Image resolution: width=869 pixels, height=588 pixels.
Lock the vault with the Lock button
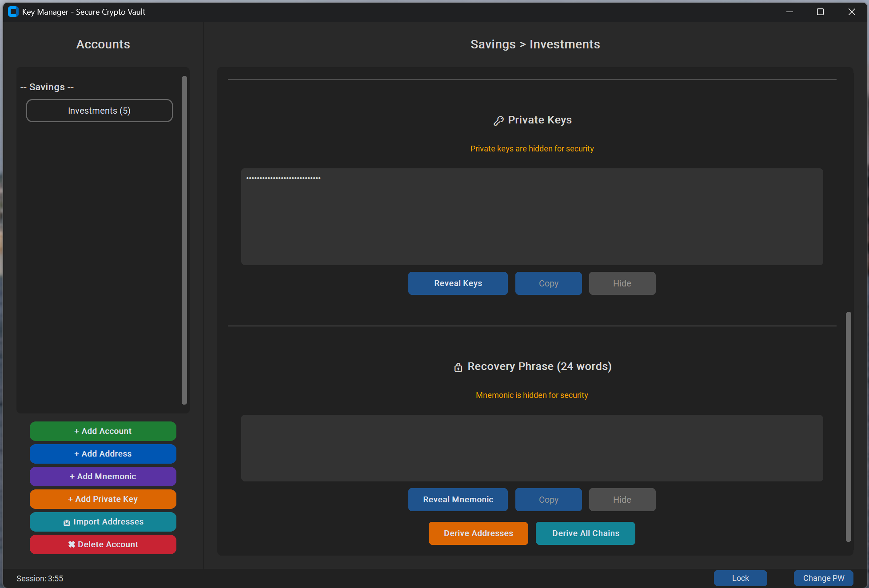click(741, 578)
